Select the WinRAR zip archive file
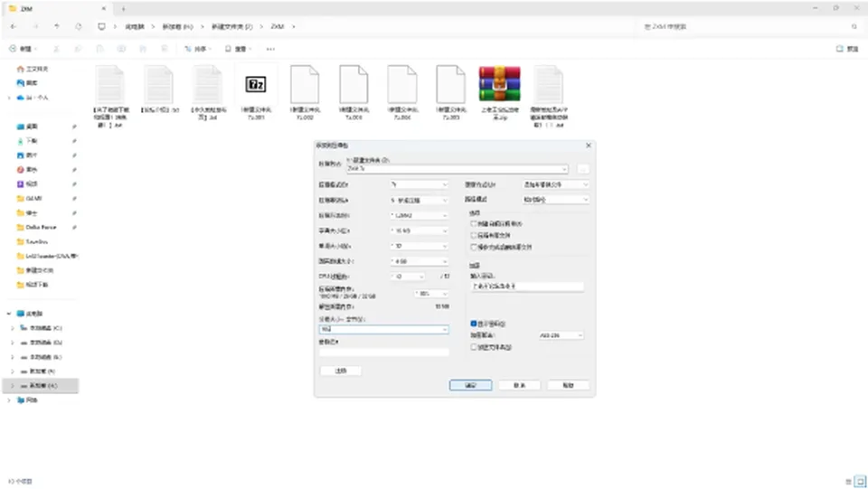 [499, 93]
